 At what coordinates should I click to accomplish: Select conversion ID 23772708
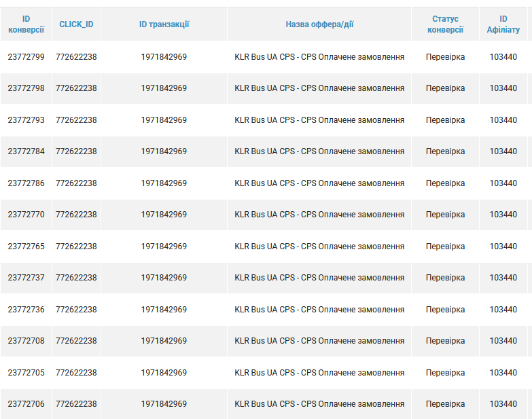(x=26, y=341)
